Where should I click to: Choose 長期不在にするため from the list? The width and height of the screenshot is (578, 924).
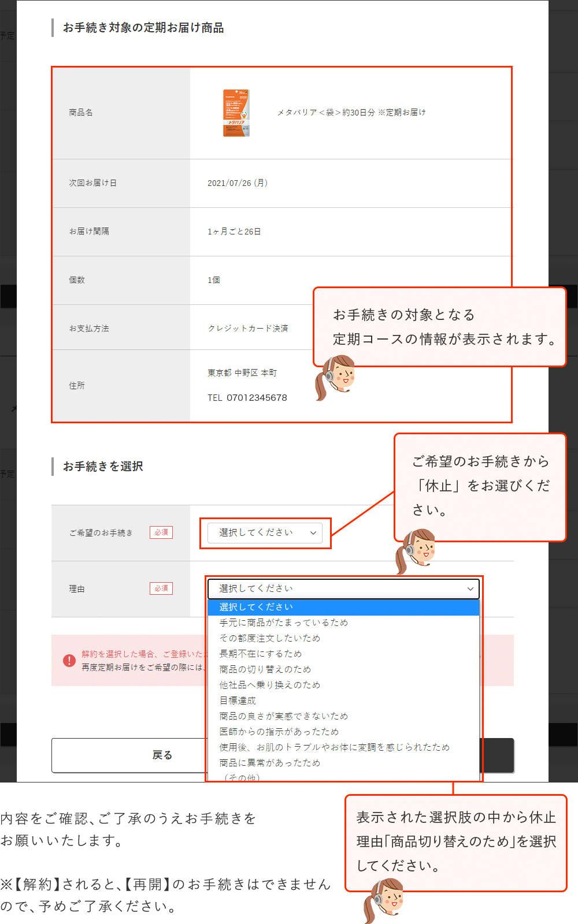point(260,654)
